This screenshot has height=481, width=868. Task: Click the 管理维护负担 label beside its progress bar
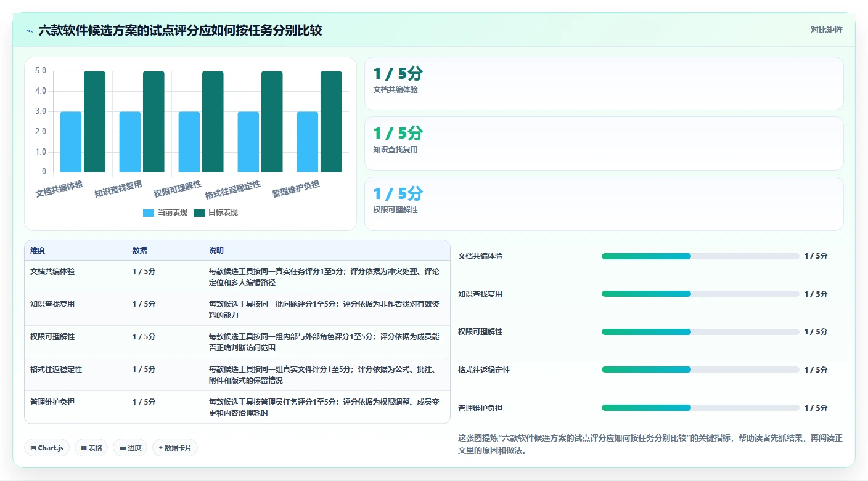click(x=480, y=408)
